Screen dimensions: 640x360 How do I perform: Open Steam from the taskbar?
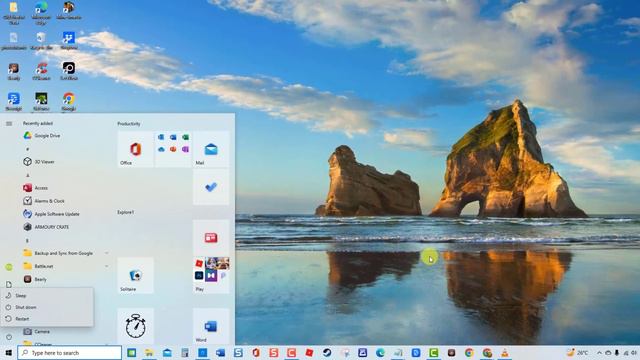click(x=327, y=353)
